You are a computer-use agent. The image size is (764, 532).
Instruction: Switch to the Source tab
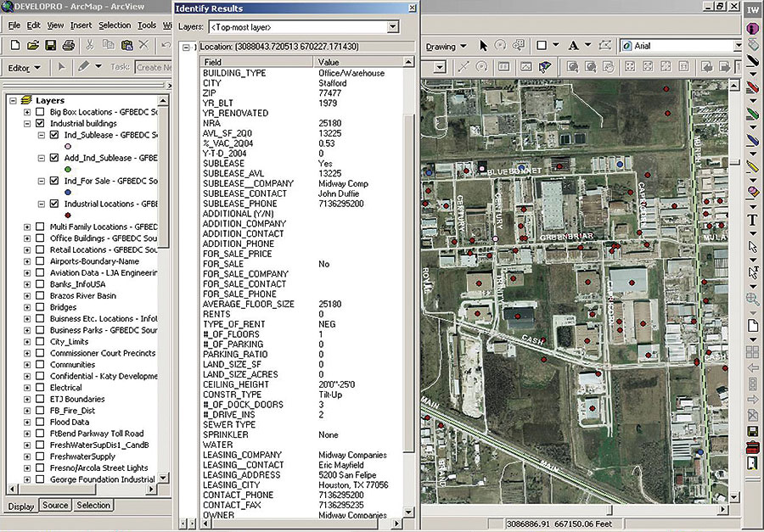coord(55,506)
